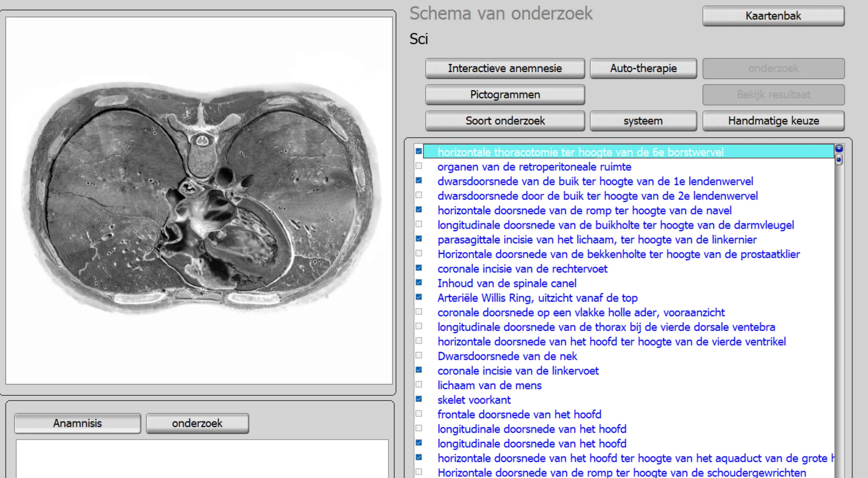Click Soort onderzoek button

point(505,121)
